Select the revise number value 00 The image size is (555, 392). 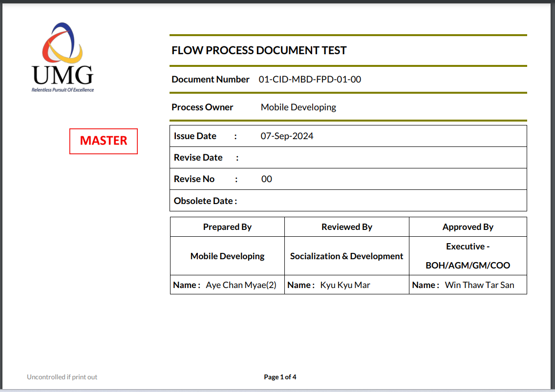267,179
